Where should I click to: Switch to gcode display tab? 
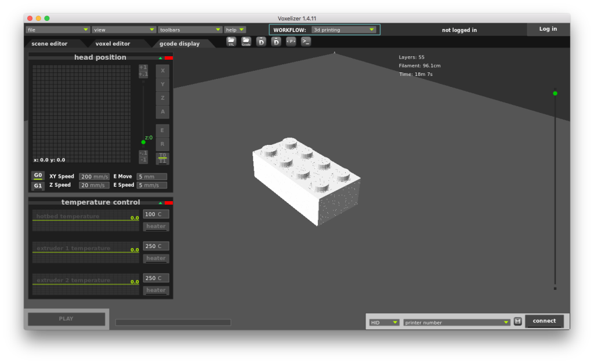pyautogui.click(x=180, y=43)
